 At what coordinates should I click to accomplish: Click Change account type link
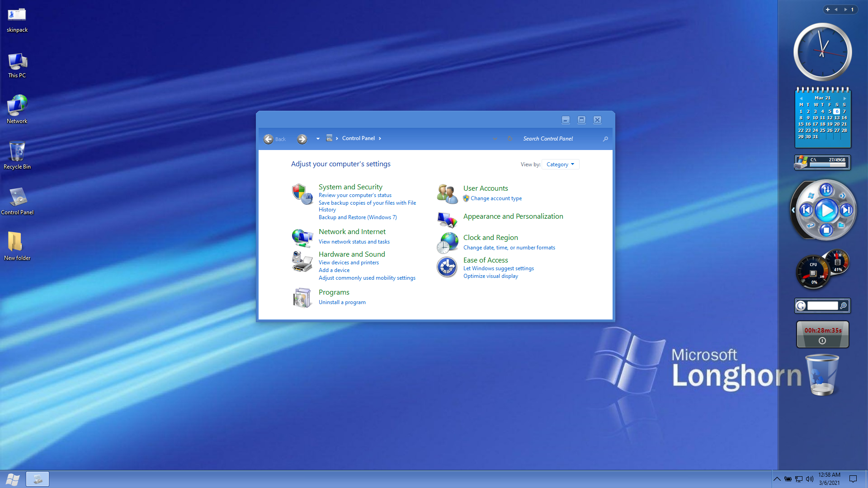click(496, 198)
